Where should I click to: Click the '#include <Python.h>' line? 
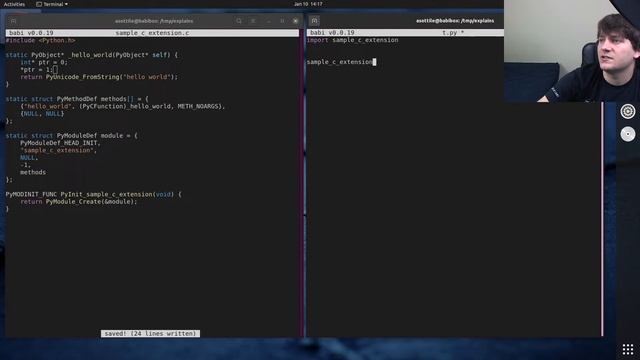40,40
